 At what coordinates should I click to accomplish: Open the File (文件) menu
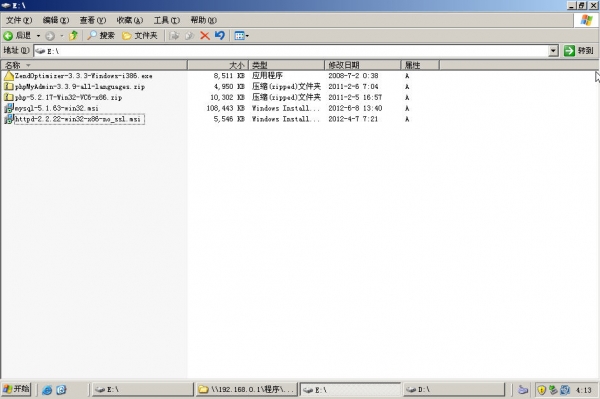pos(19,20)
